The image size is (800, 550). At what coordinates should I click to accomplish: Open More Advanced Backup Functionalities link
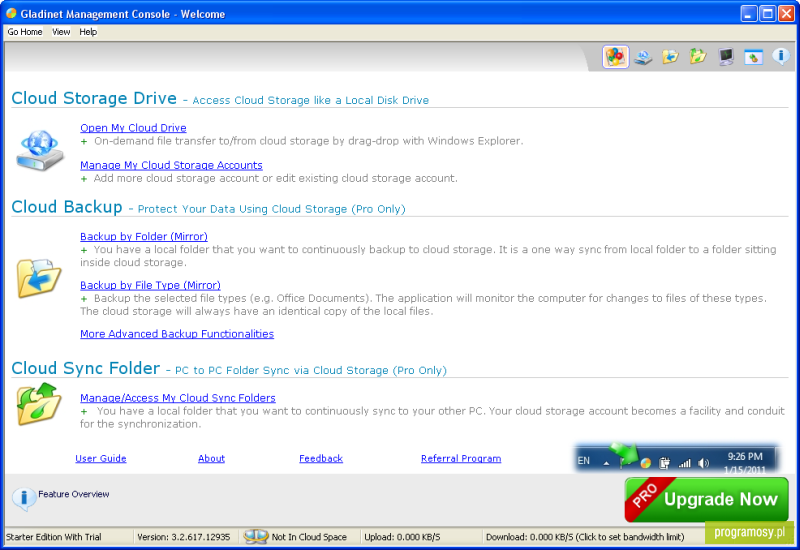point(177,334)
